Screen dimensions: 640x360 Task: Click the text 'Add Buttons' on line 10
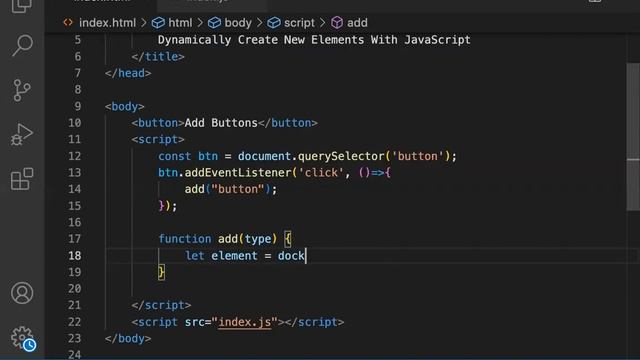[x=221, y=123]
